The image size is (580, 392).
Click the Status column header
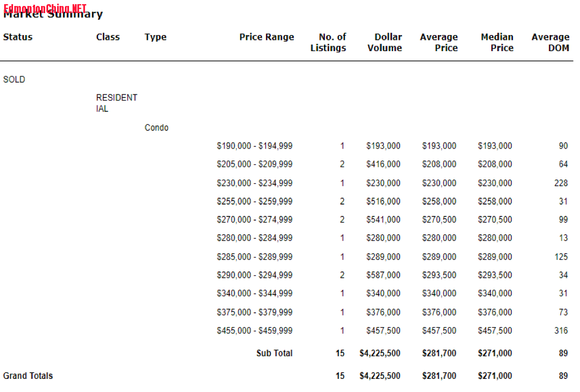pos(18,37)
